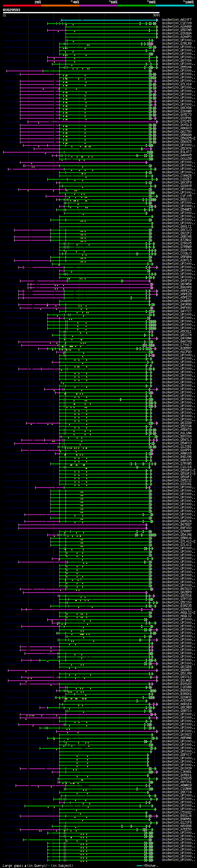197x868 pixels.
Task: Select the UniRef100_B6TBQ7 label
Action: click(x=177, y=524)
